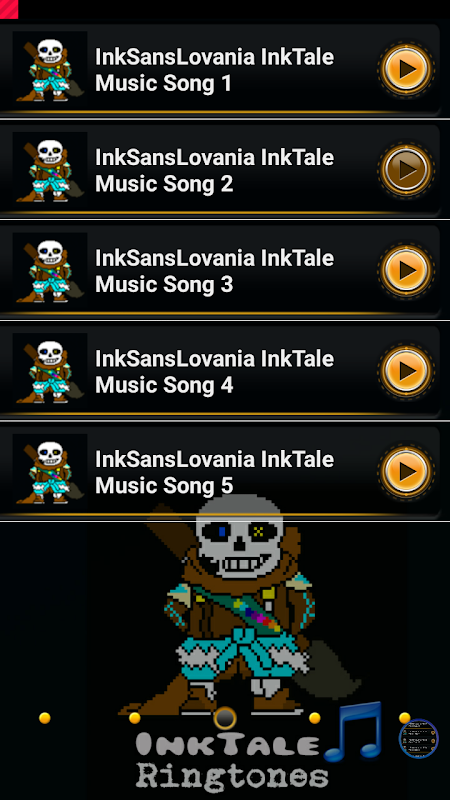The height and width of the screenshot is (800, 450).
Task: Tap Ink Sans thumbnail for Song 1
Action: pyautogui.click(x=49, y=69)
